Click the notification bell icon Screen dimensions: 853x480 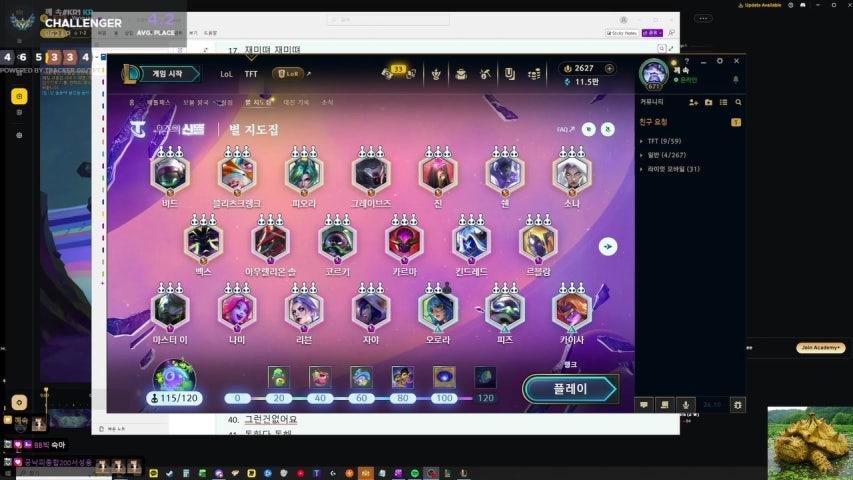pos(735,79)
